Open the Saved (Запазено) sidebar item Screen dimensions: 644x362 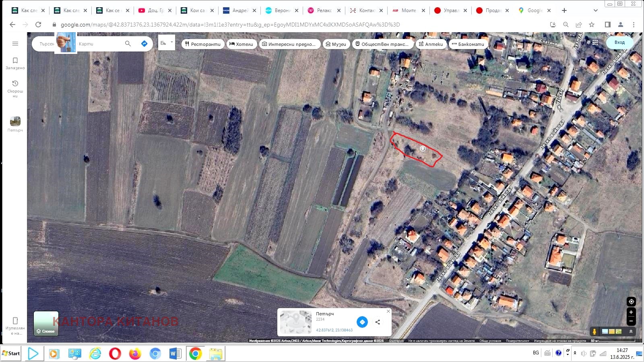(15, 63)
